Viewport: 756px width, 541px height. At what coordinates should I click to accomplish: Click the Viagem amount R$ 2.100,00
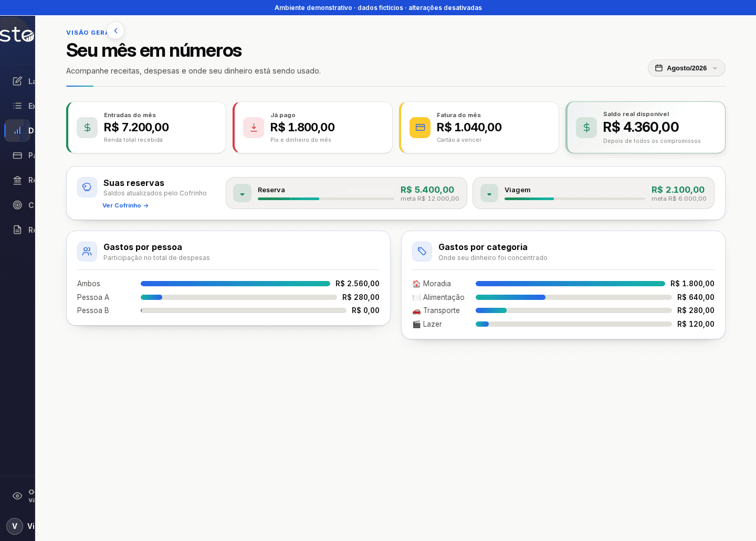pyautogui.click(x=678, y=190)
